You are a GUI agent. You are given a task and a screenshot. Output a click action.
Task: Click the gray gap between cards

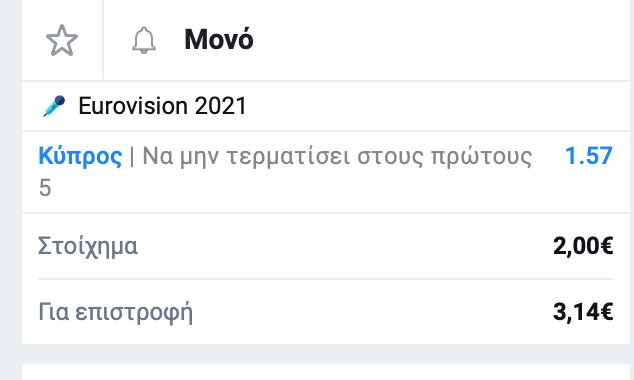[326, 354]
